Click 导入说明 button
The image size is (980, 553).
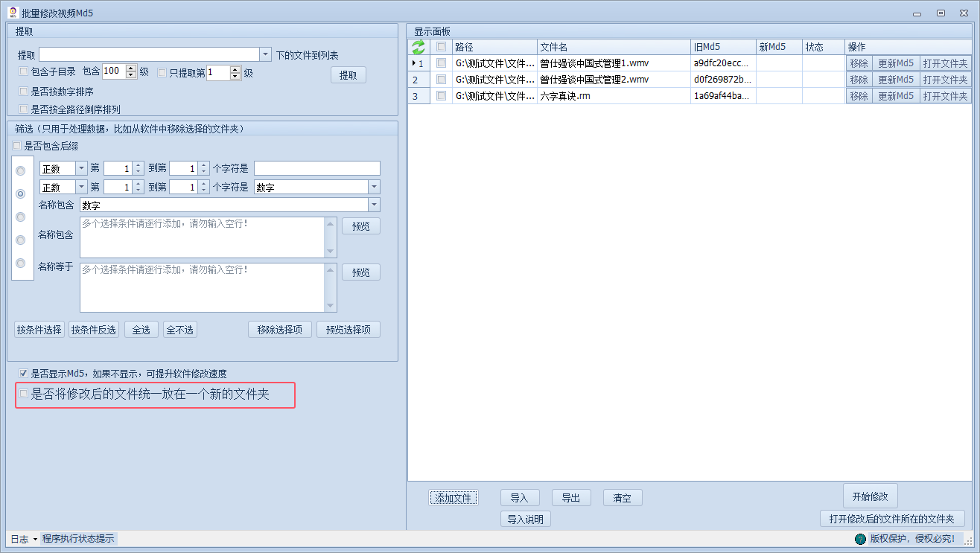point(526,519)
